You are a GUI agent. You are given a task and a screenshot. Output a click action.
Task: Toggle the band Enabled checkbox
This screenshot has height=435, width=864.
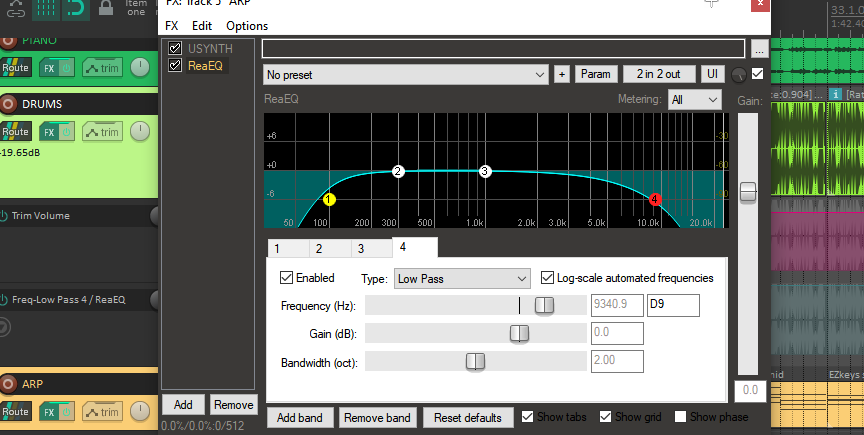click(x=286, y=277)
